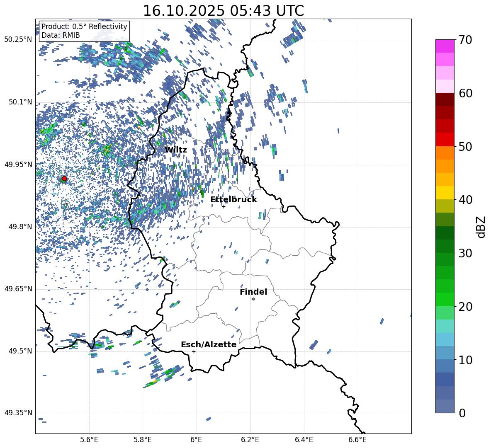This screenshot has width=491, height=448.
Task: Click the 50.25°N latitude label
Action: (x=18, y=39)
